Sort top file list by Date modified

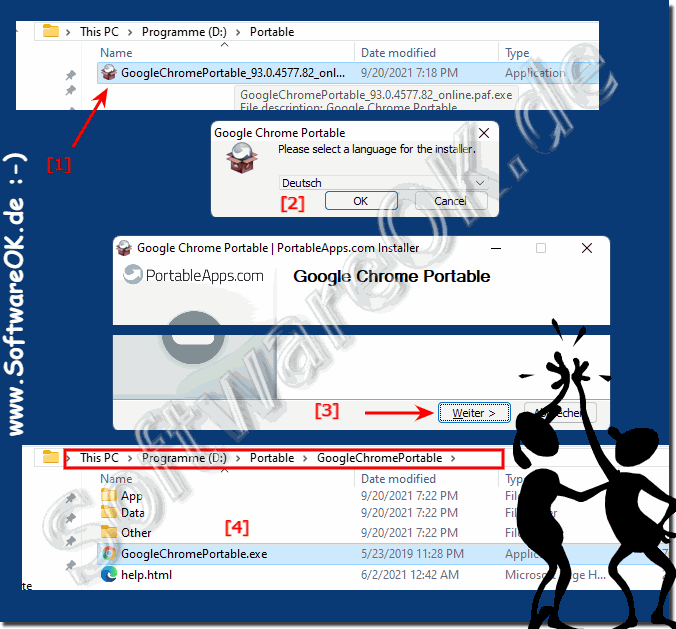click(x=398, y=53)
